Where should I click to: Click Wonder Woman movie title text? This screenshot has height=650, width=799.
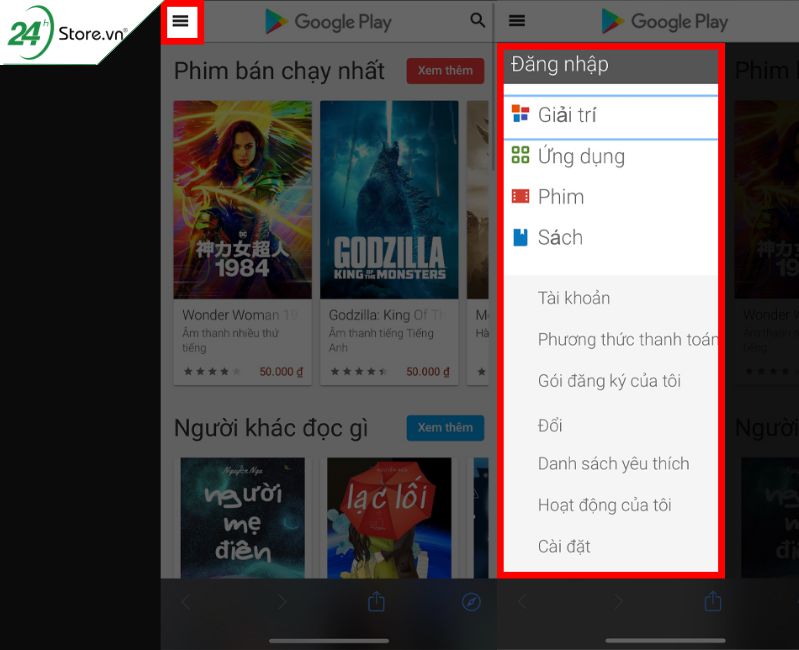pos(240,315)
